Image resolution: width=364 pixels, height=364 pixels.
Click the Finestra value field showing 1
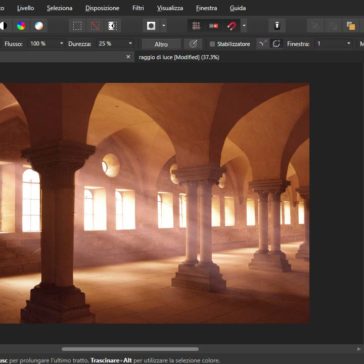coord(330,44)
